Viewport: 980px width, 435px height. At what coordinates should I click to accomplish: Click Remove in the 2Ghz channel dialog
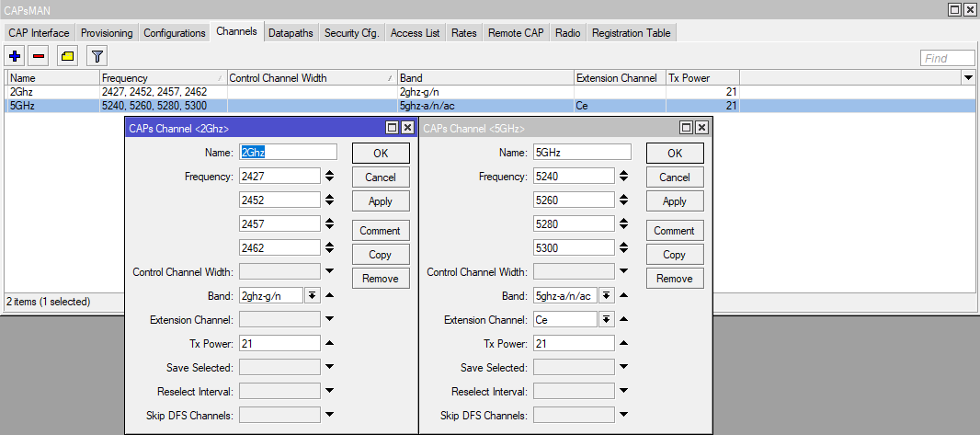pyautogui.click(x=381, y=279)
